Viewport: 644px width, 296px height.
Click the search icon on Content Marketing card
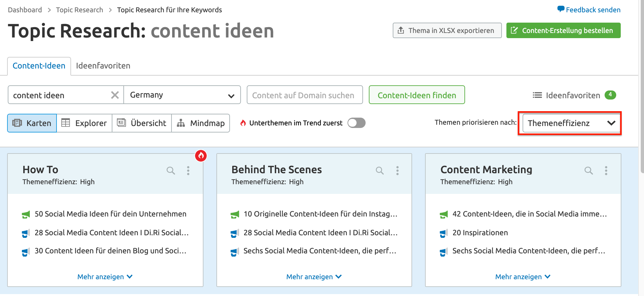(589, 171)
